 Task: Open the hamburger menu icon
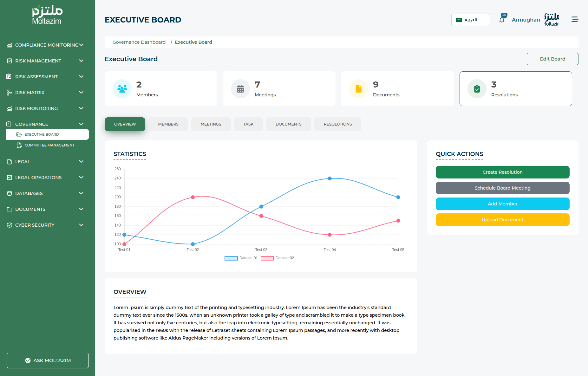pos(575,19)
